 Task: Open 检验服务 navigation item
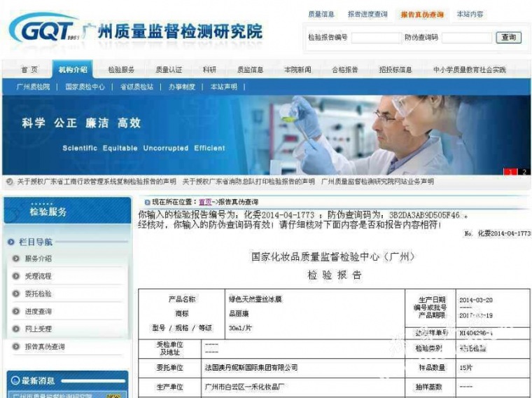pyautogui.click(x=121, y=69)
